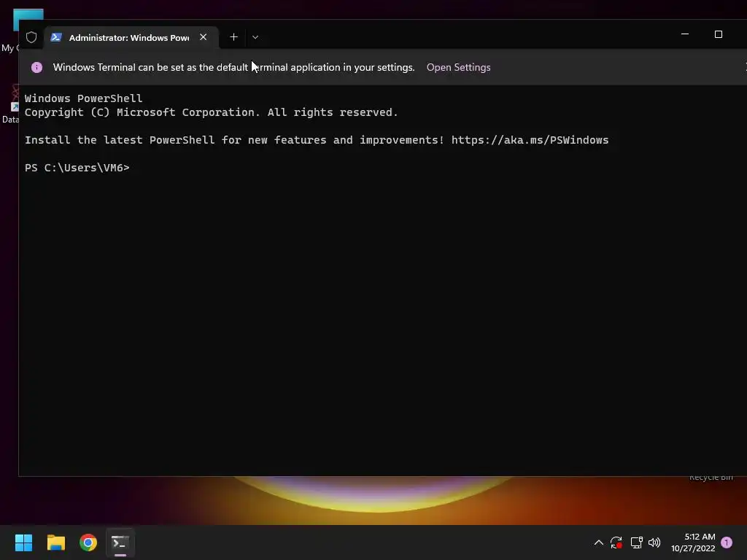Minimize the Windows Terminal window
The width and height of the screenshot is (747, 560).
(x=685, y=34)
